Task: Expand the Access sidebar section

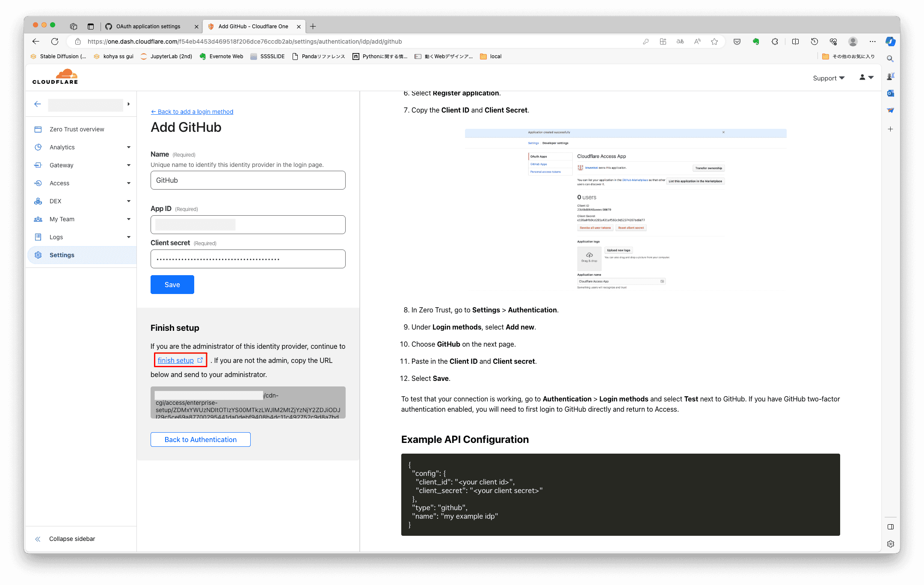Action: click(x=128, y=183)
